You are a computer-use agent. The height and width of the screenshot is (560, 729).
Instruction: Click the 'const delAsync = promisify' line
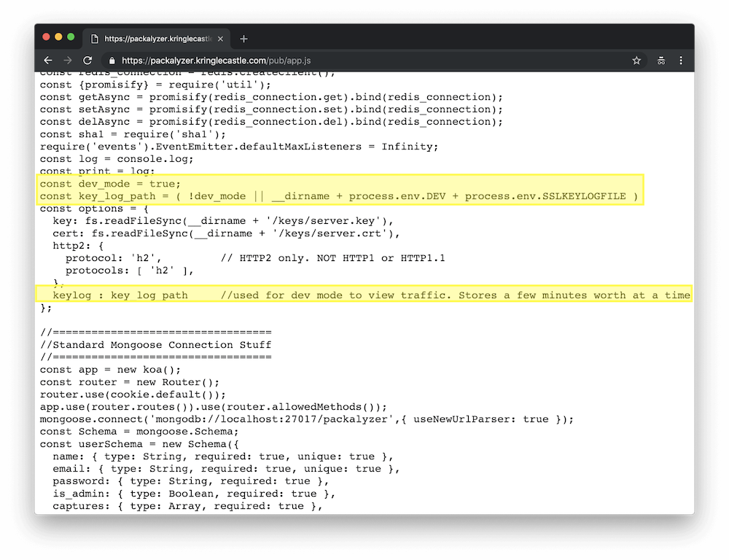[271, 122]
